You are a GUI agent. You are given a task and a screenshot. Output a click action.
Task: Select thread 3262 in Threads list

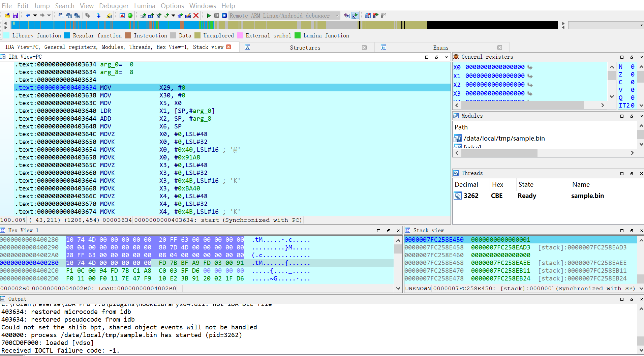tap(471, 196)
